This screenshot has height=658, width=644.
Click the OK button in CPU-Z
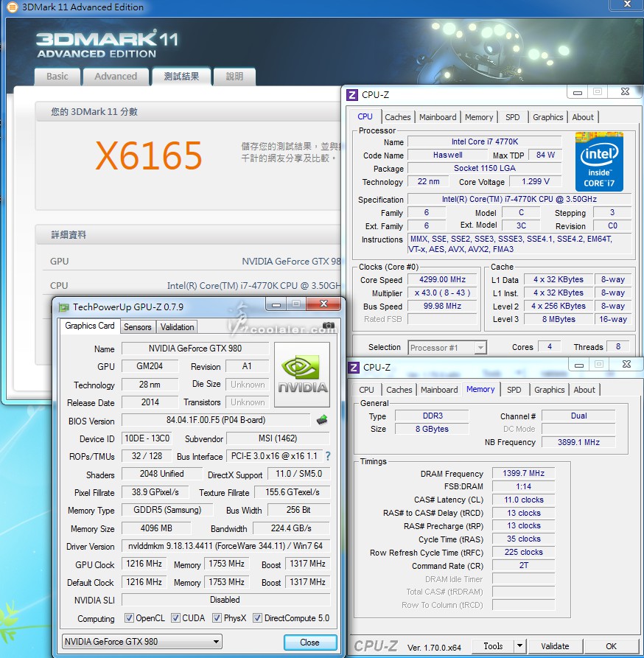(x=612, y=645)
